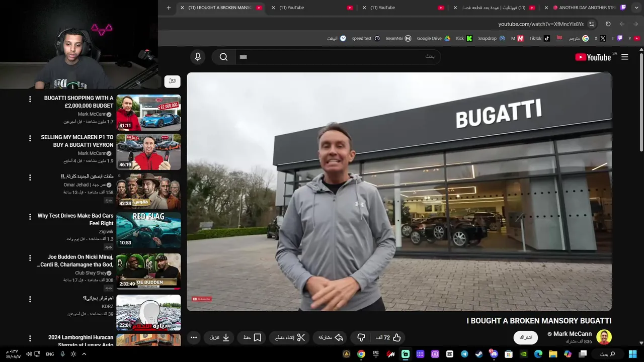Click the YouTube search magnifier button
644x362 pixels.
223,57
